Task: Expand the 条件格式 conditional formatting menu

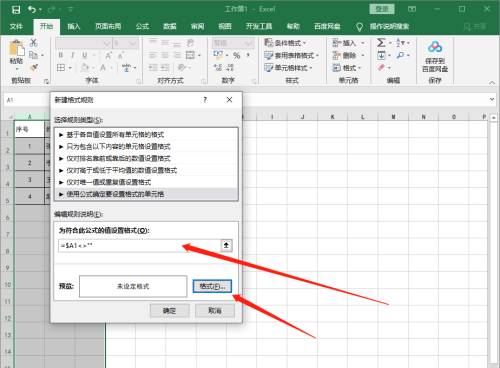Action: point(286,43)
